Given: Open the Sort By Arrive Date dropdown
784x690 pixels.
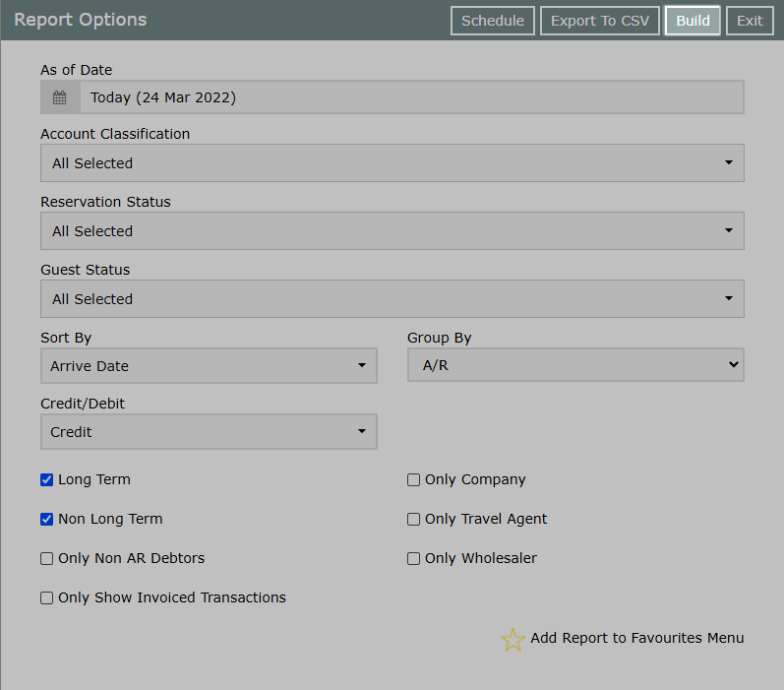Looking at the screenshot, I should tap(209, 366).
